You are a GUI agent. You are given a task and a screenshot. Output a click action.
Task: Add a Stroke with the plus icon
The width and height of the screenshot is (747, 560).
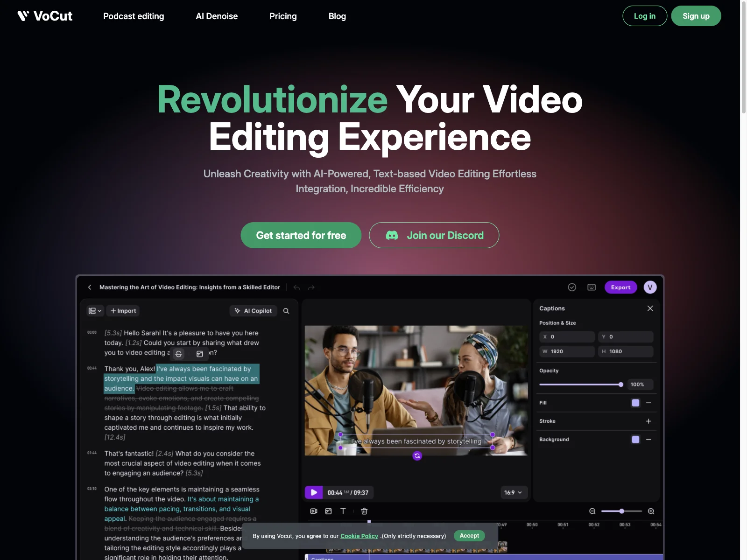click(648, 421)
